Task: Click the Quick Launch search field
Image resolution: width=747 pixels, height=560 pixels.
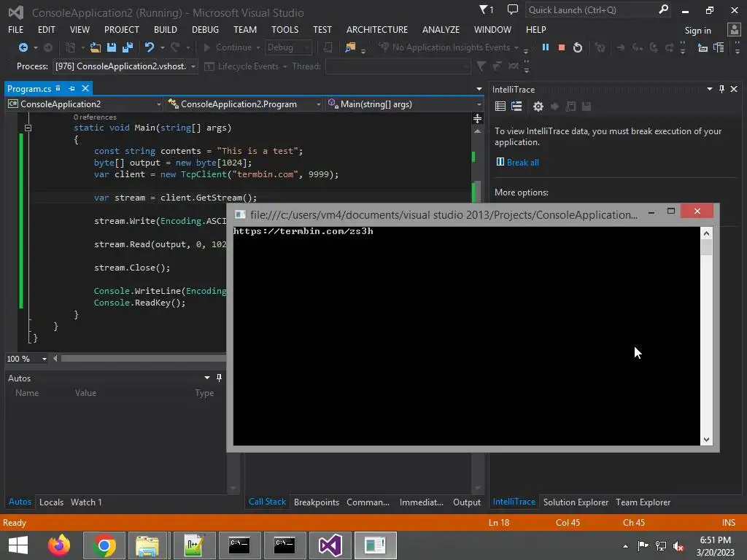Action: coord(591,10)
